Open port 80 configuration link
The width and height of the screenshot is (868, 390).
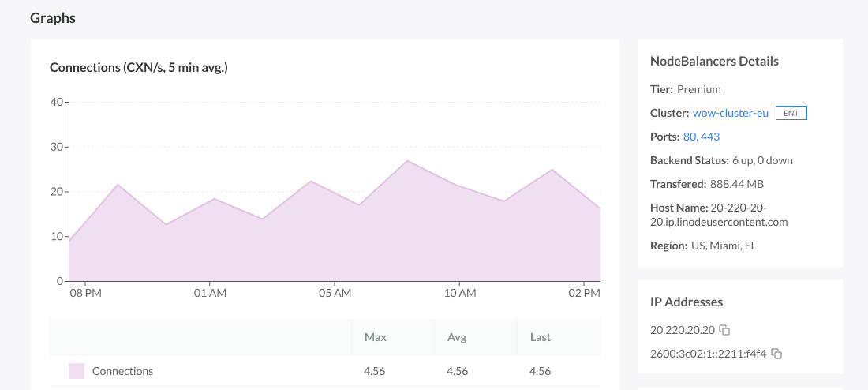coord(690,137)
